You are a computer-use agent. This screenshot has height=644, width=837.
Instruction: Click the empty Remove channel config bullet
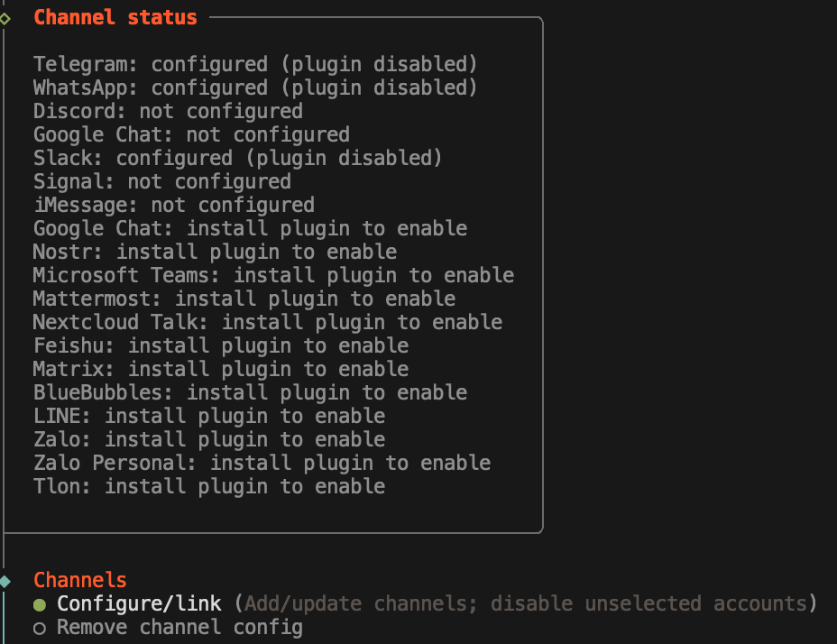coord(40,628)
